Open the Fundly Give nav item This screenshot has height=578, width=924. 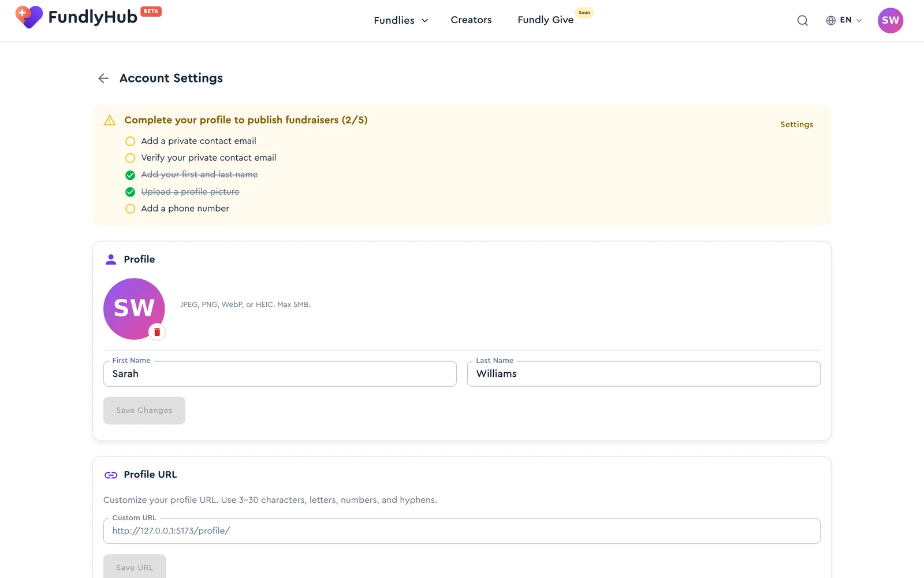point(545,20)
